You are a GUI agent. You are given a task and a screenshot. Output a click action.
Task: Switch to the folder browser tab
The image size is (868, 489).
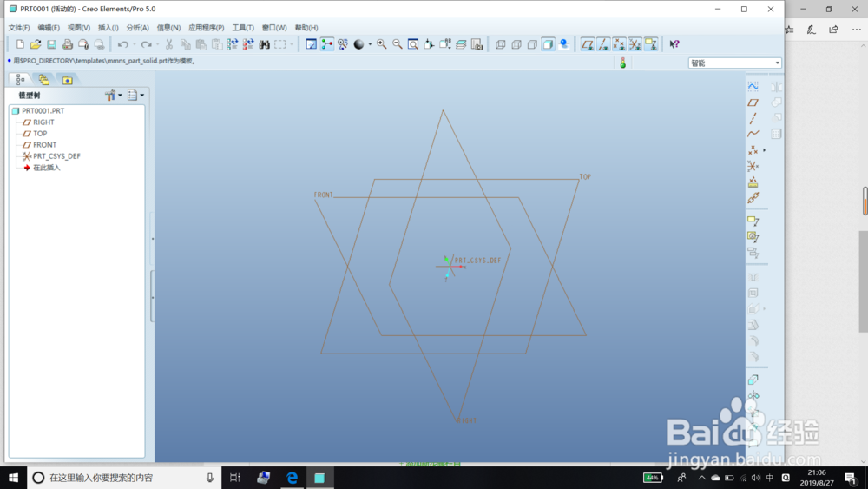43,80
